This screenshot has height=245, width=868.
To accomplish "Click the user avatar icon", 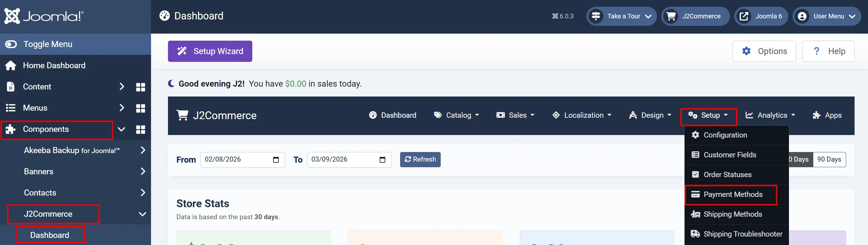I will tap(802, 16).
